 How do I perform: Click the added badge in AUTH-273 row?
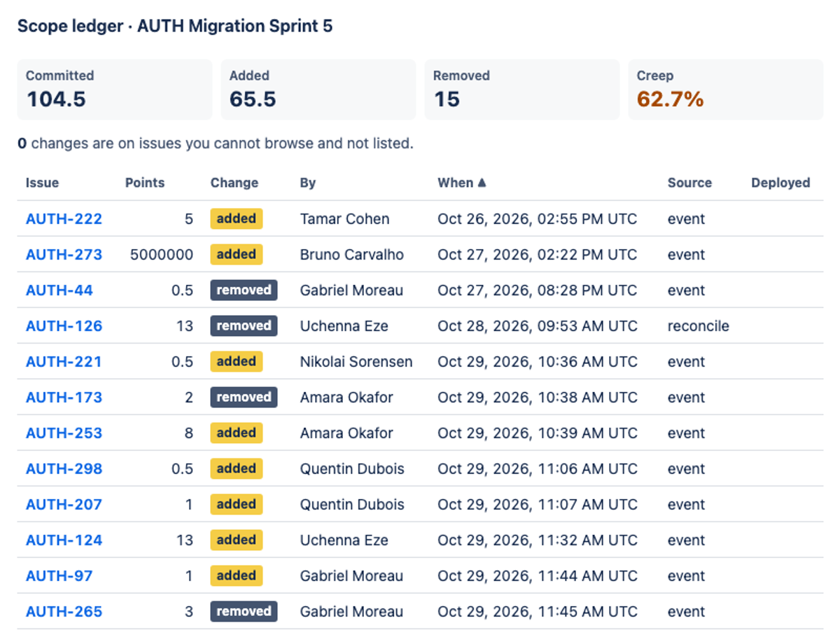237,254
